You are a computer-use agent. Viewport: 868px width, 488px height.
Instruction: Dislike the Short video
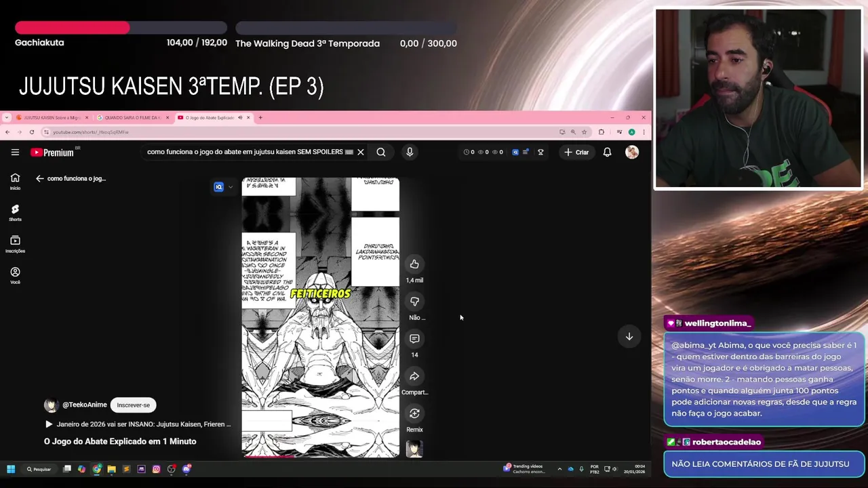click(x=414, y=302)
